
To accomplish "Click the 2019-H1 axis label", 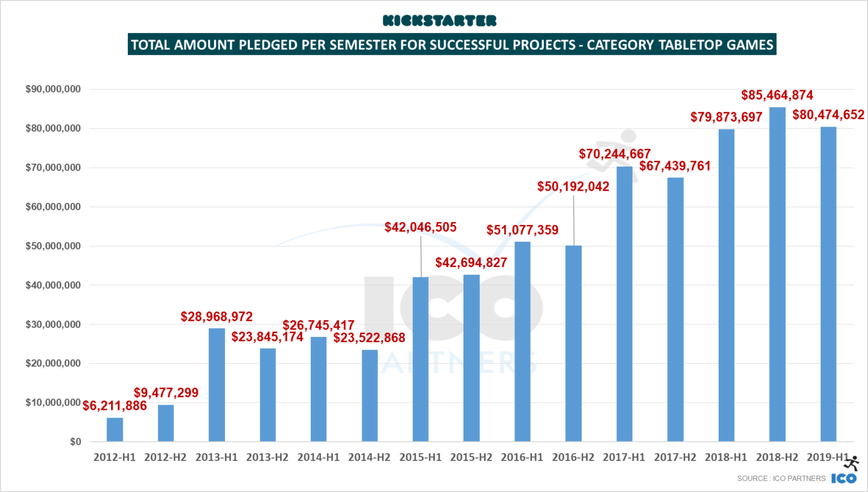I will pos(828,457).
